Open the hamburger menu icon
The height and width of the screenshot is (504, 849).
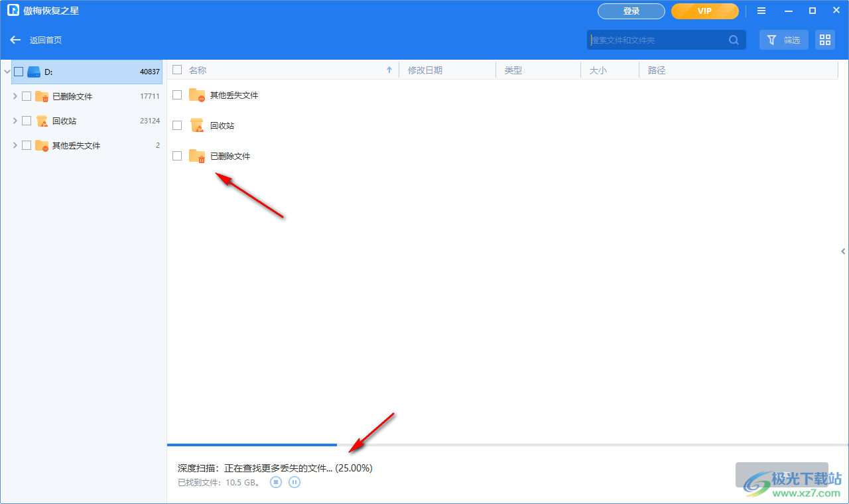[761, 11]
